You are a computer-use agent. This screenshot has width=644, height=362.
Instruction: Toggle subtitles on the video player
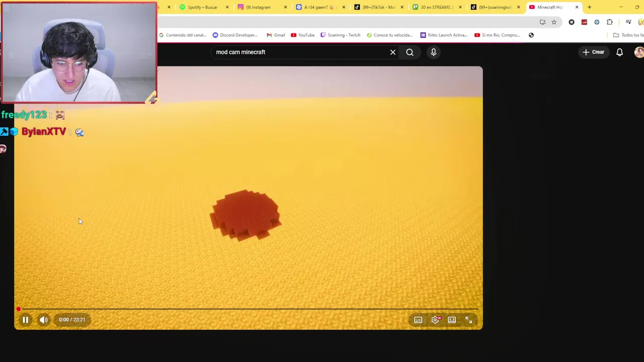[x=418, y=320]
